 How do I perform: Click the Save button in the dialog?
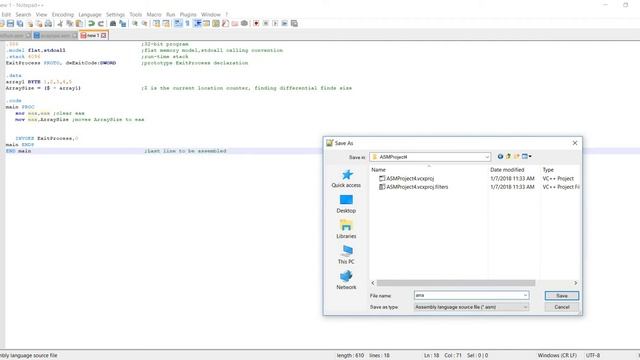(x=562, y=296)
